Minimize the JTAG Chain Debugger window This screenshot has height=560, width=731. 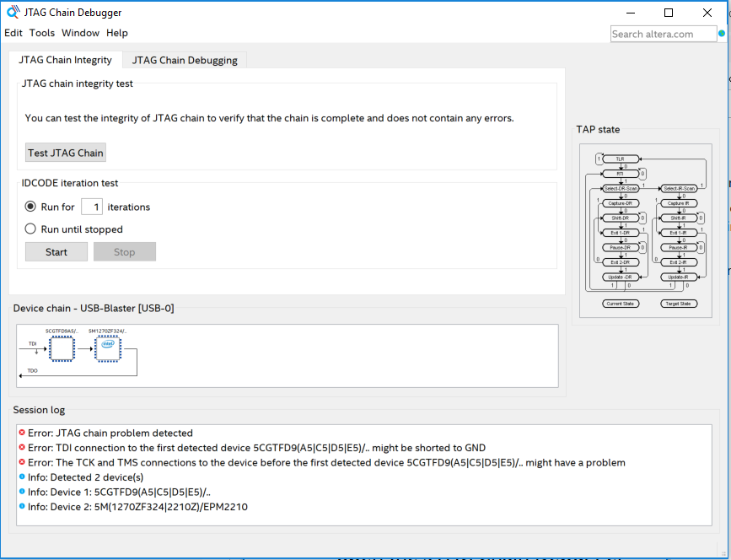pyautogui.click(x=631, y=13)
